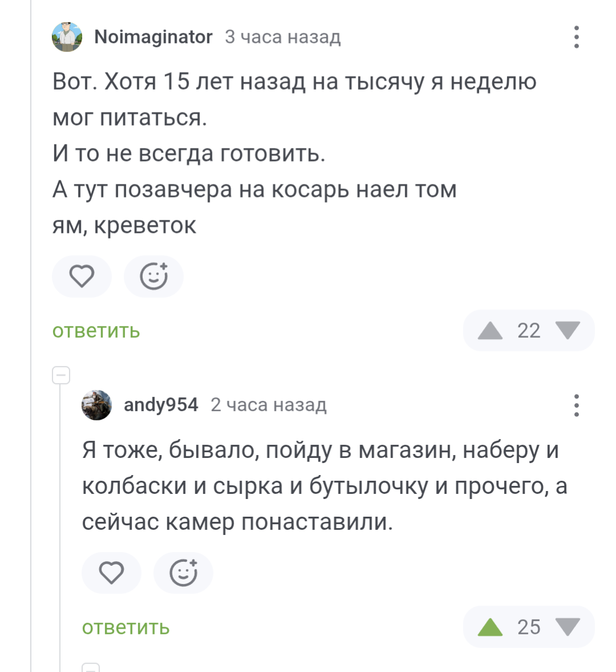The height and width of the screenshot is (672, 616).
Task: Click the andy954 username link
Action: (x=160, y=405)
